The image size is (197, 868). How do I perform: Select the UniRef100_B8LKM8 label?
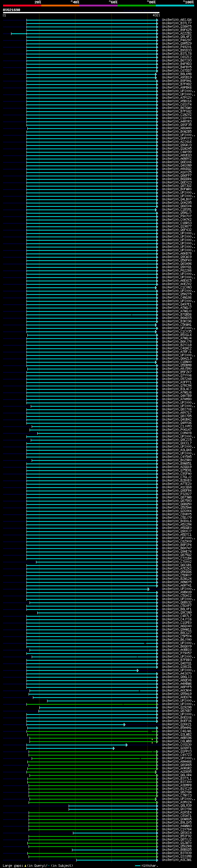tap(177, 74)
